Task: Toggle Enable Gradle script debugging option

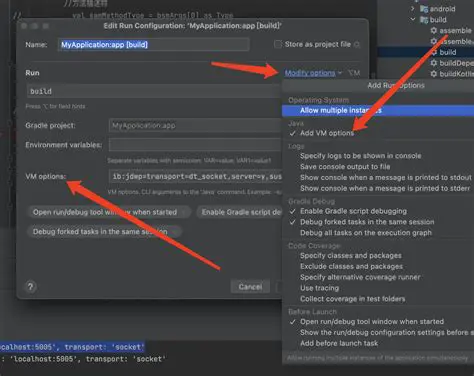Action: (x=353, y=211)
